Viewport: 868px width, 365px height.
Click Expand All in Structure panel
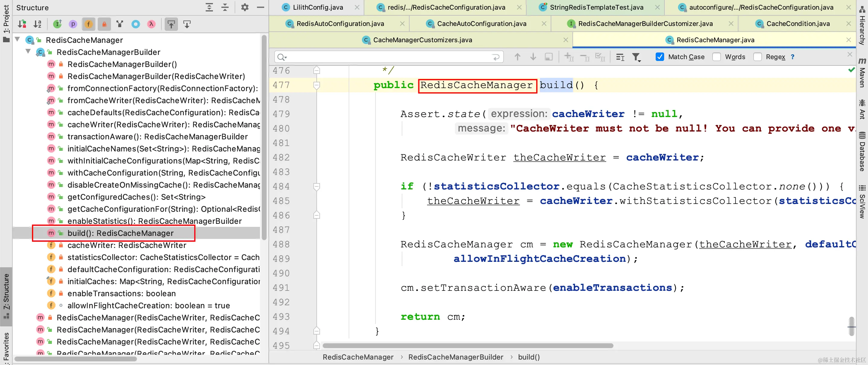click(x=209, y=8)
